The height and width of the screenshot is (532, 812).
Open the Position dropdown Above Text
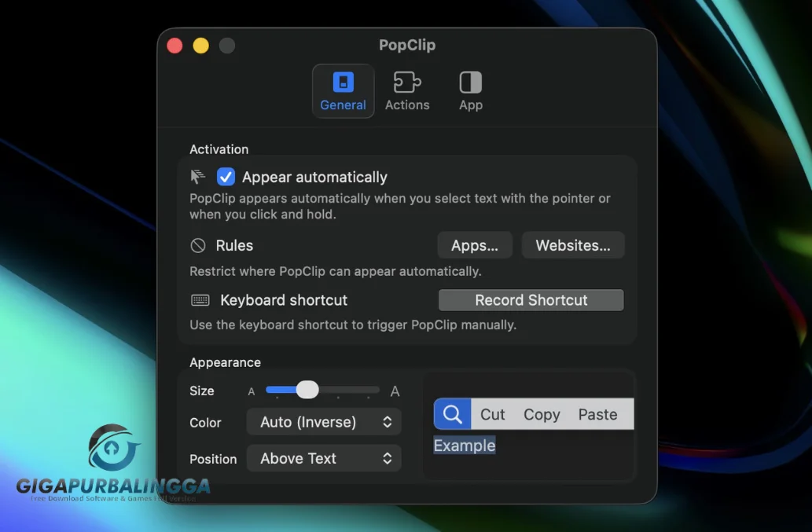pyautogui.click(x=324, y=458)
